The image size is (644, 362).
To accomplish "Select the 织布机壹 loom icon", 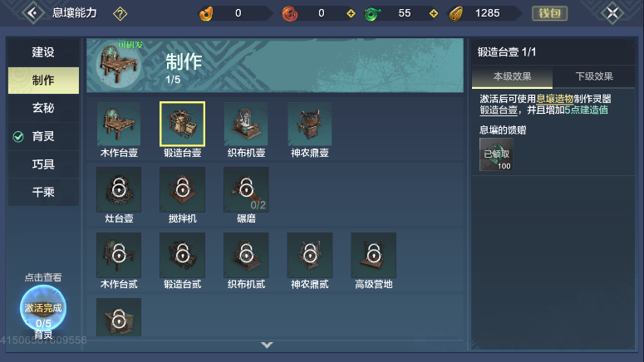I will 246,124.
